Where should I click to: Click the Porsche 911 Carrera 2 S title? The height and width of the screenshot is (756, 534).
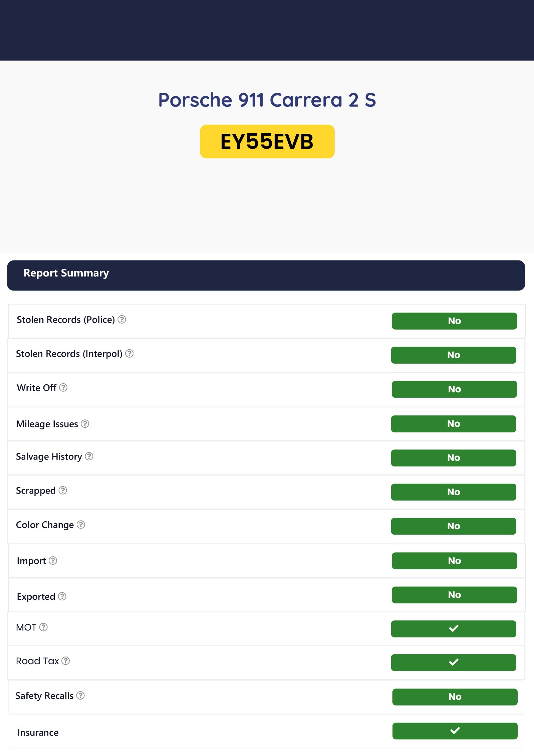pyautogui.click(x=267, y=100)
